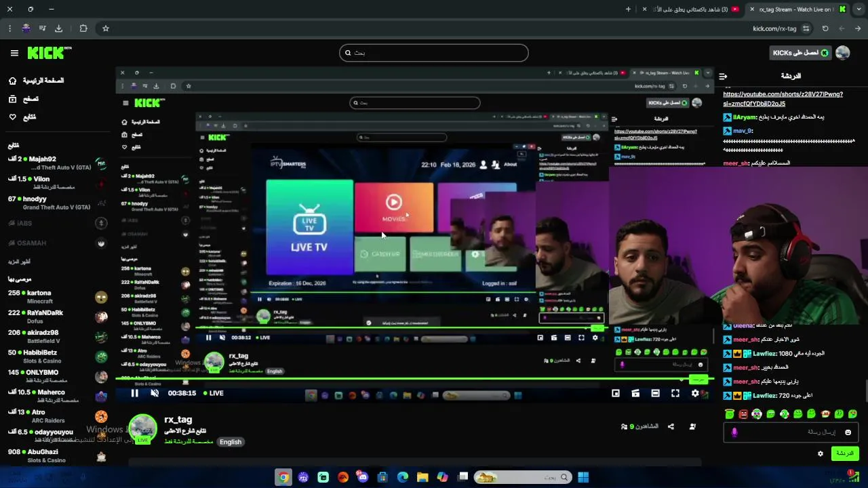Open Discord from the taskbar
Image resolution: width=868 pixels, height=488 pixels.
click(x=363, y=477)
